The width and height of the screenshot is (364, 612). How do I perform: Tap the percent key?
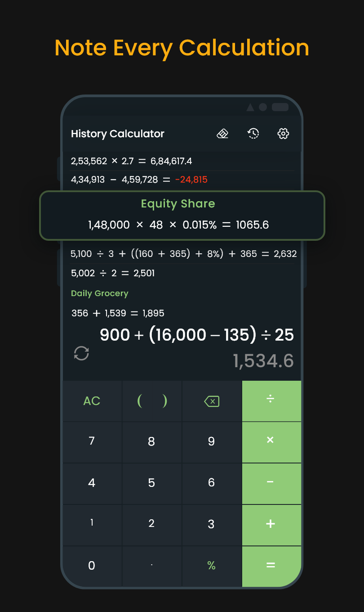pos(212,566)
